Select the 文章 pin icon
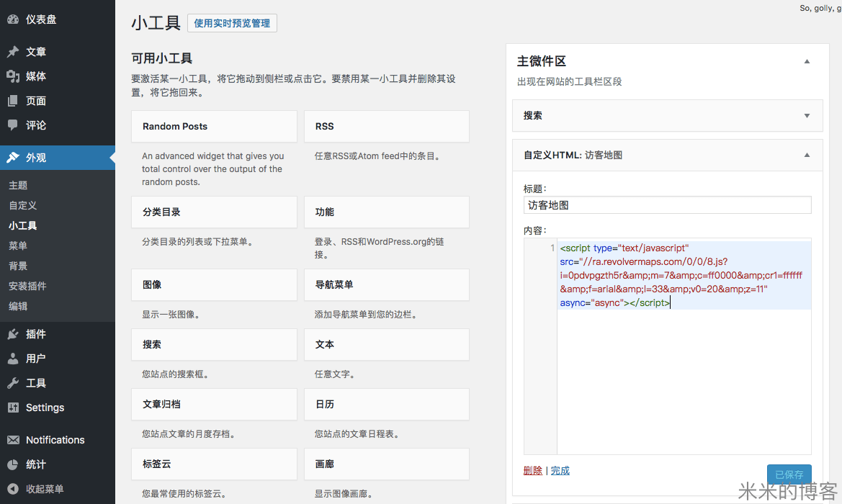 click(13, 51)
